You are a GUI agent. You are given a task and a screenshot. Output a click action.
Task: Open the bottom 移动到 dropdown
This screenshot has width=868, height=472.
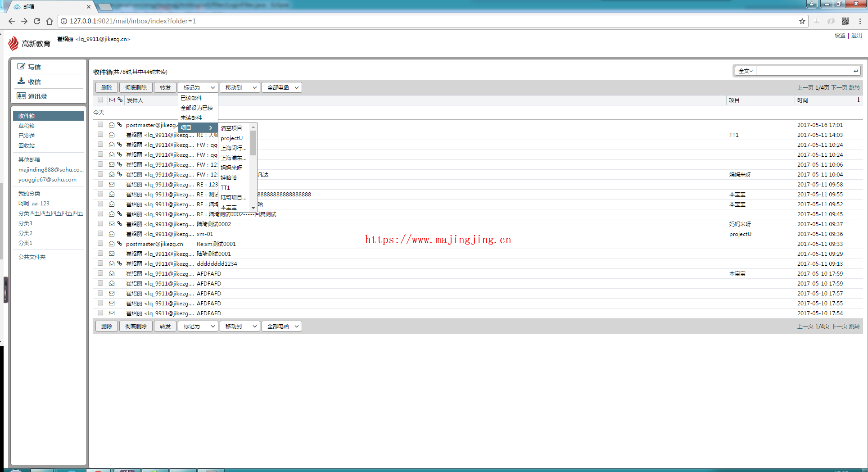[x=240, y=326]
